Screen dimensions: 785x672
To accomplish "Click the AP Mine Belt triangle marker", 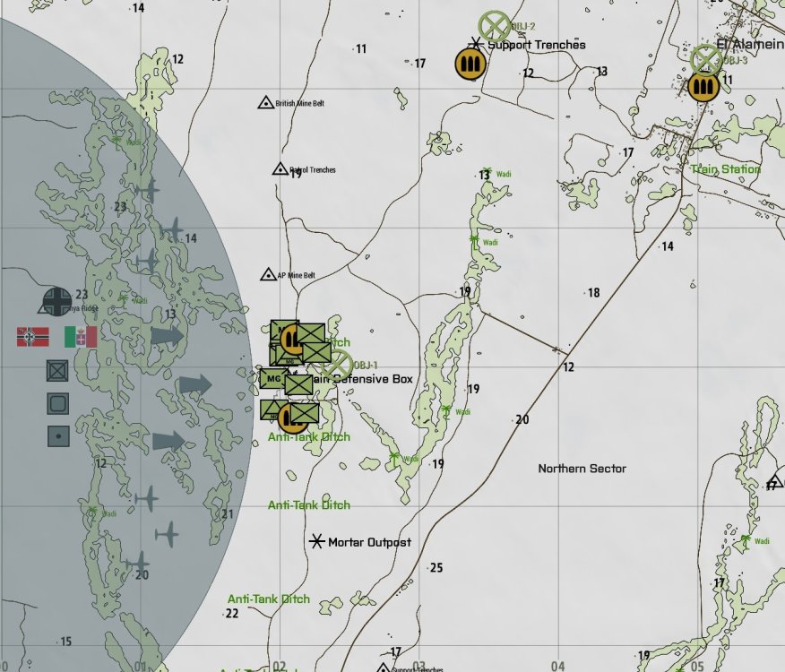I will 267,275.
